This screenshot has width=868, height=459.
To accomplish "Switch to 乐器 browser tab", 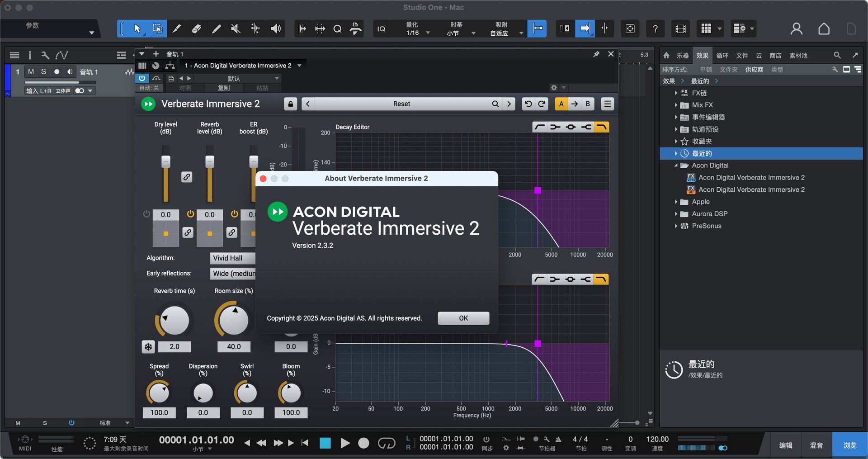I will tap(682, 56).
